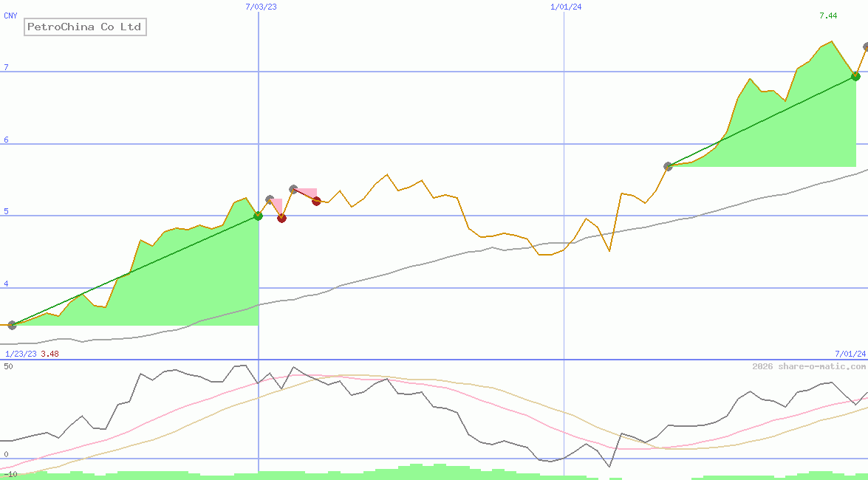Click the 7.44 closing price label
Image resolution: width=868 pixels, height=480 pixels.
coord(829,15)
